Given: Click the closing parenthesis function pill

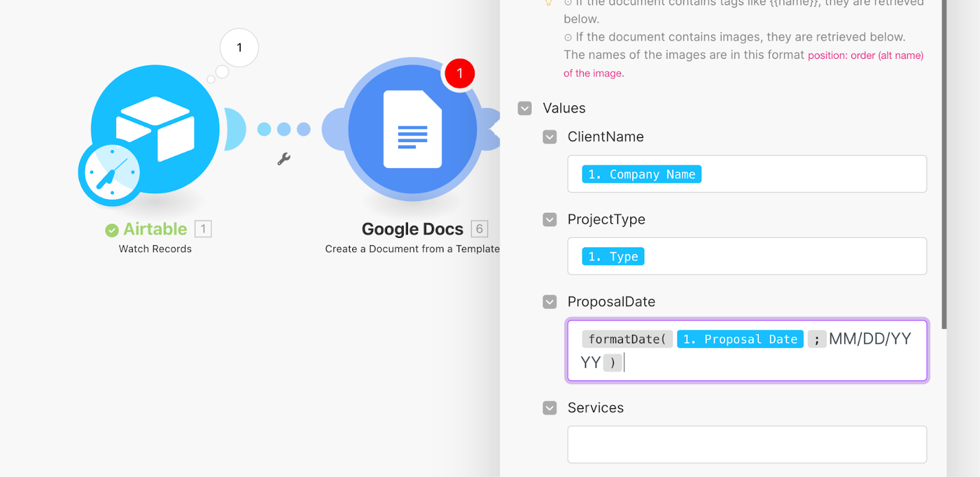Looking at the screenshot, I should click(612, 363).
